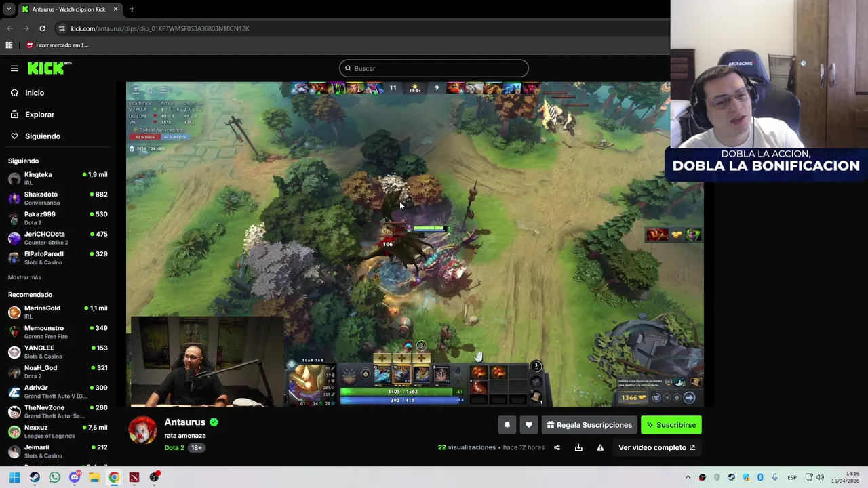Screen dimensions: 868x488
Task: Open Discord from the taskbar
Action: 75,477
